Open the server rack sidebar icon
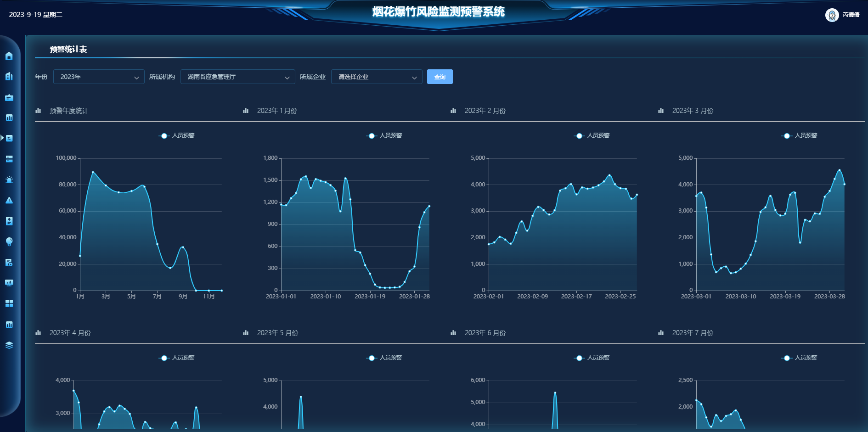The image size is (868, 432). pos(9,159)
